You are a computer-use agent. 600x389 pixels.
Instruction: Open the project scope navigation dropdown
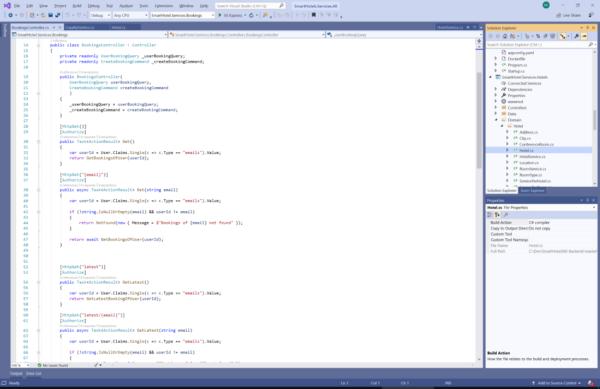90,35
